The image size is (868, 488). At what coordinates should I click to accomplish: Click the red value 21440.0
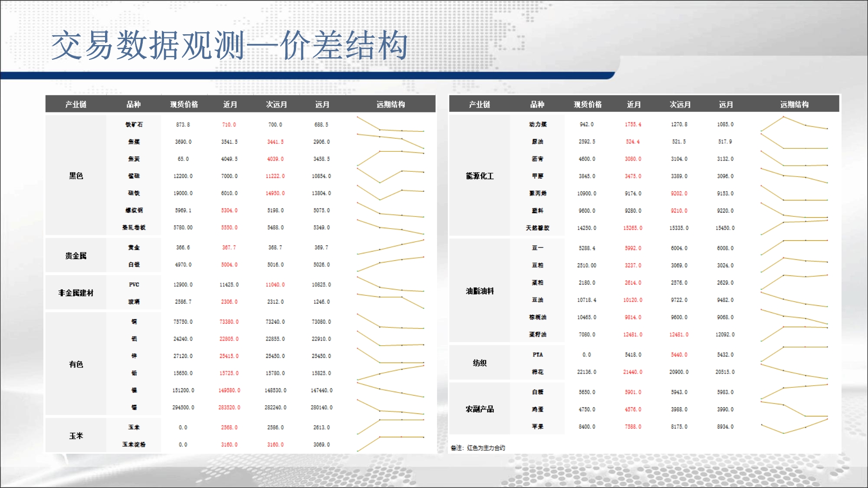click(633, 372)
